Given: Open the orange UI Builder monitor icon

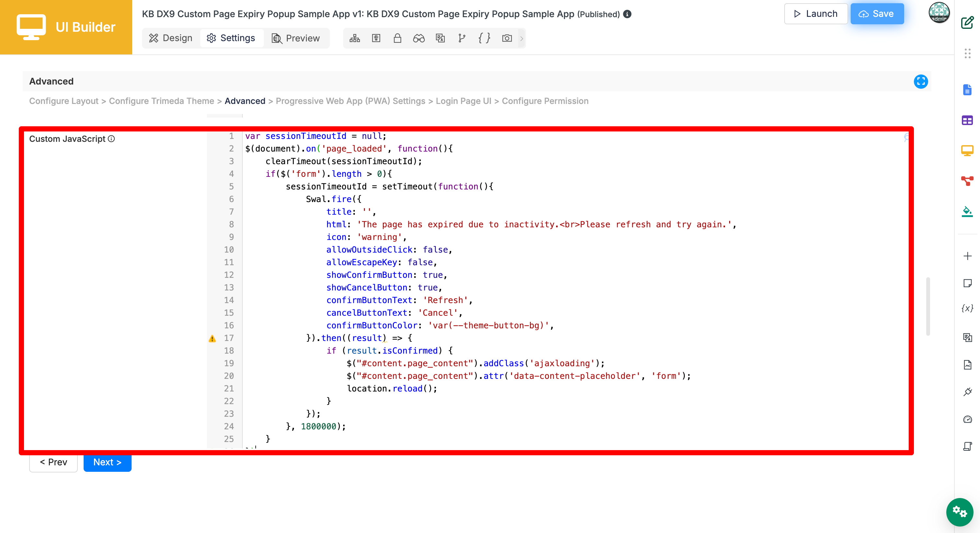Looking at the screenshot, I should click(967, 151).
